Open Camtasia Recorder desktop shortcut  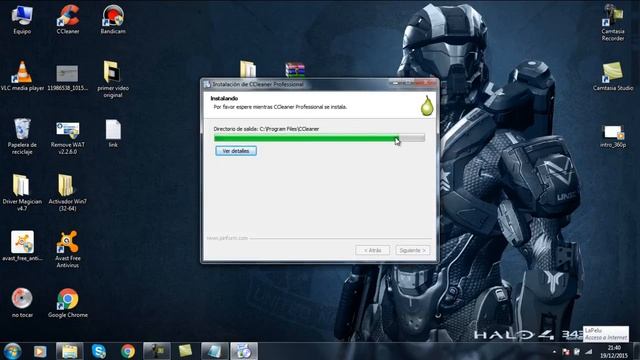click(x=613, y=22)
